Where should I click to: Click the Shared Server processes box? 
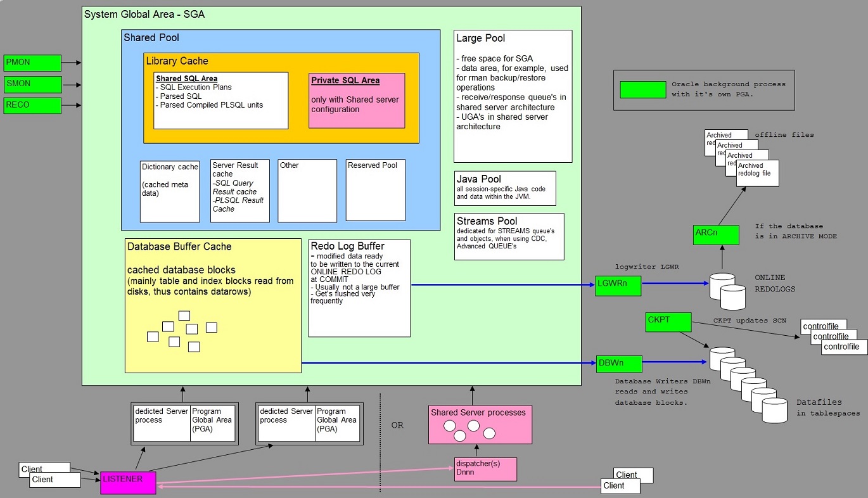[x=480, y=424]
